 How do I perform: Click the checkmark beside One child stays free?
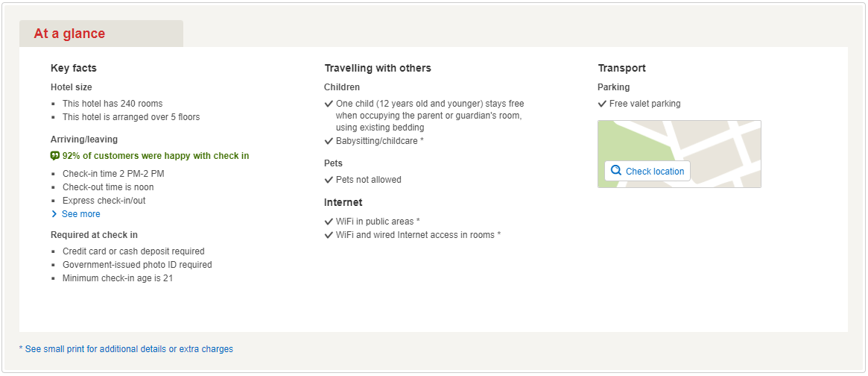click(329, 104)
